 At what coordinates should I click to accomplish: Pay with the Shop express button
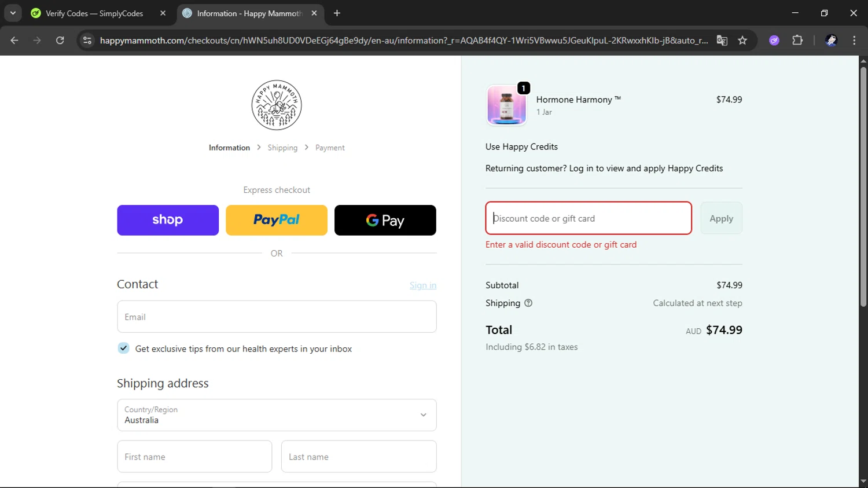tap(168, 220)
